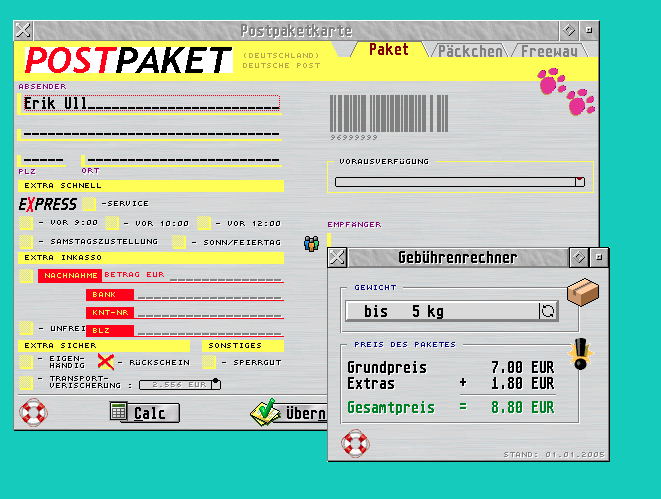The width and height of the screenshot is (661, 499).
Task: Click the 'Extra Schnell' section header
Action: (x=151, y=185)
